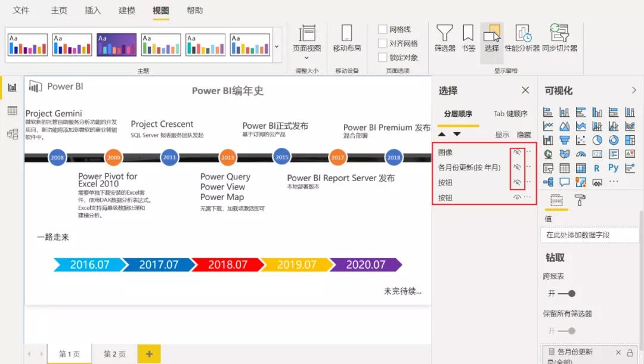Open more options for 图像 layer
The height and width of the screenshot is (364, 644).
pyautogui.click(x=528, y=152)
